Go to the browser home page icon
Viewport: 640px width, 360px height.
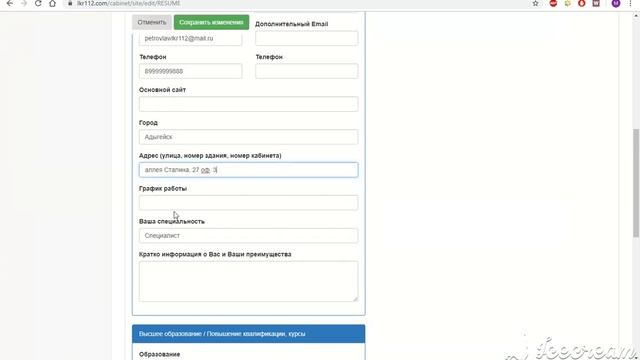(x=52, y=3)
